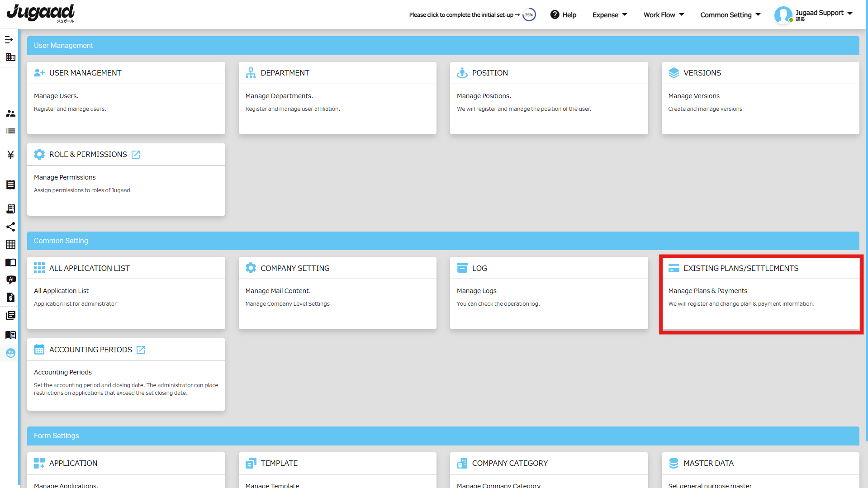The height and width of the screenshot is (488, 868).
Task: Expand the Work Flow dropdown menu
Action: 664,15
